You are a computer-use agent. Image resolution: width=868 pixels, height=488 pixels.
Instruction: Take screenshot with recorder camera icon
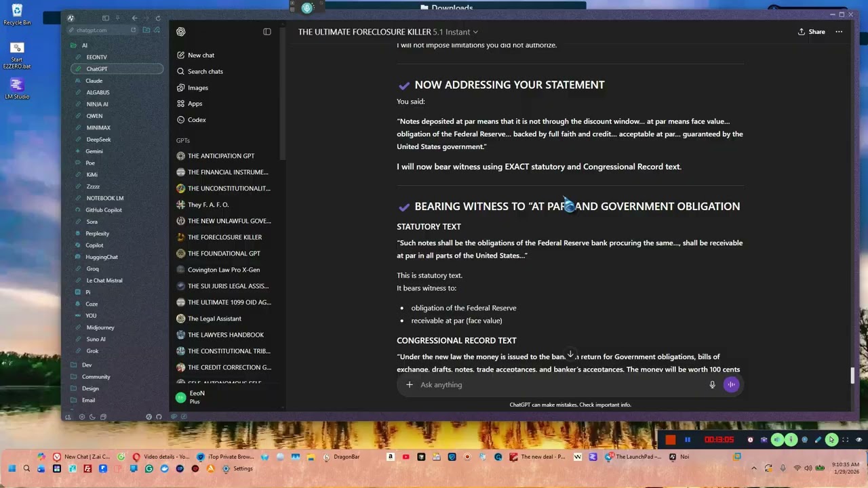click(x=764, y=440)
